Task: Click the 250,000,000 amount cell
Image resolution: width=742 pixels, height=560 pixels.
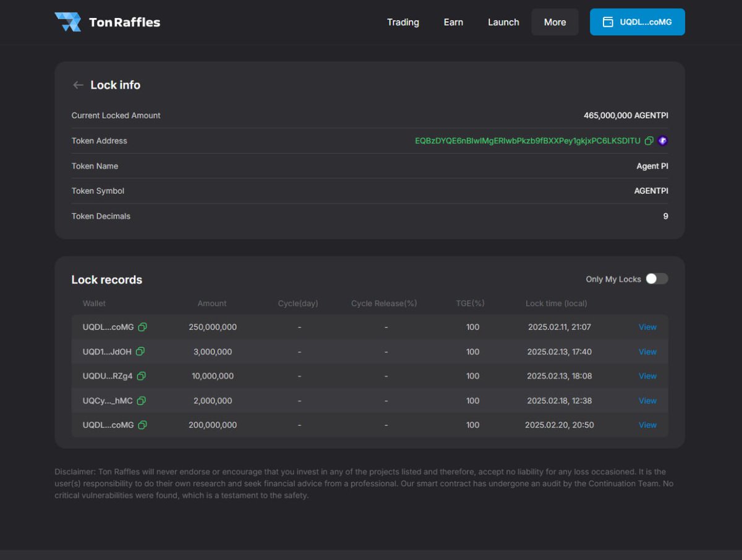Action: pos(213,327)
